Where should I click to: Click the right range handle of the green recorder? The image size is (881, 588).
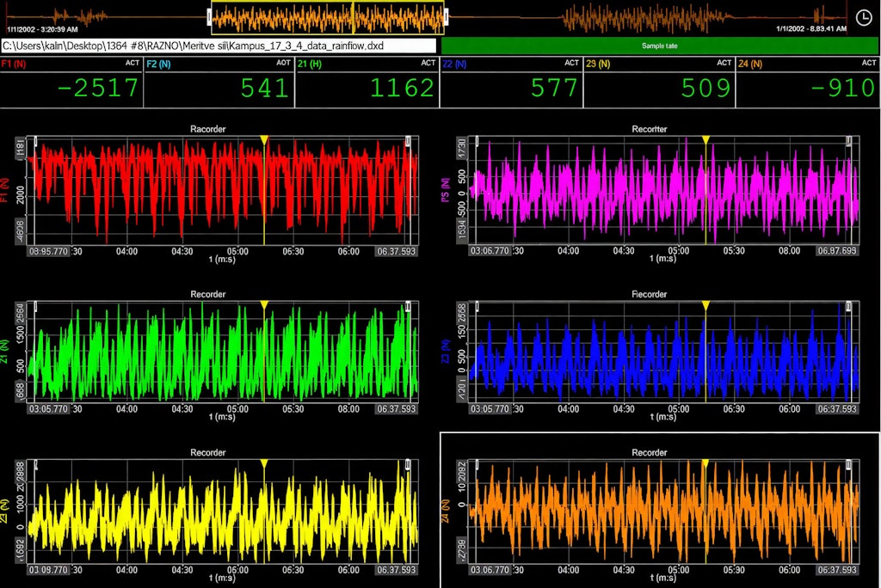pos(408,307)
